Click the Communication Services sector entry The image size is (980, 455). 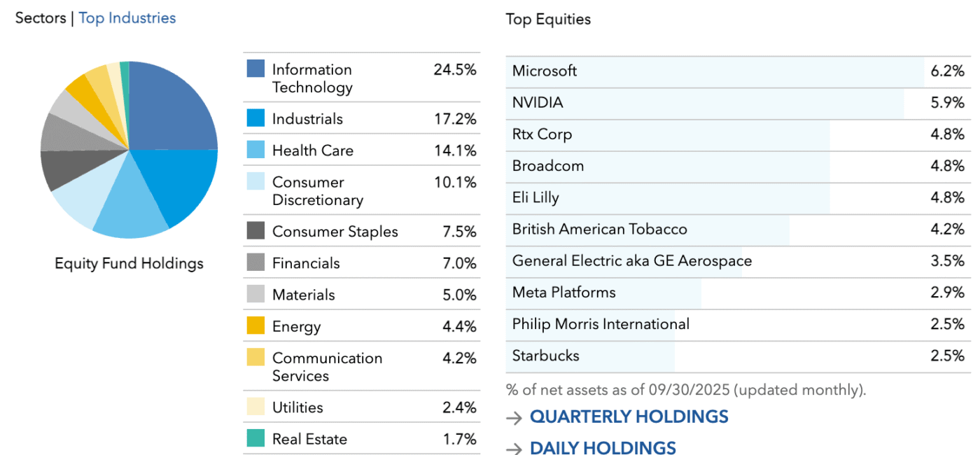[327, 366]
